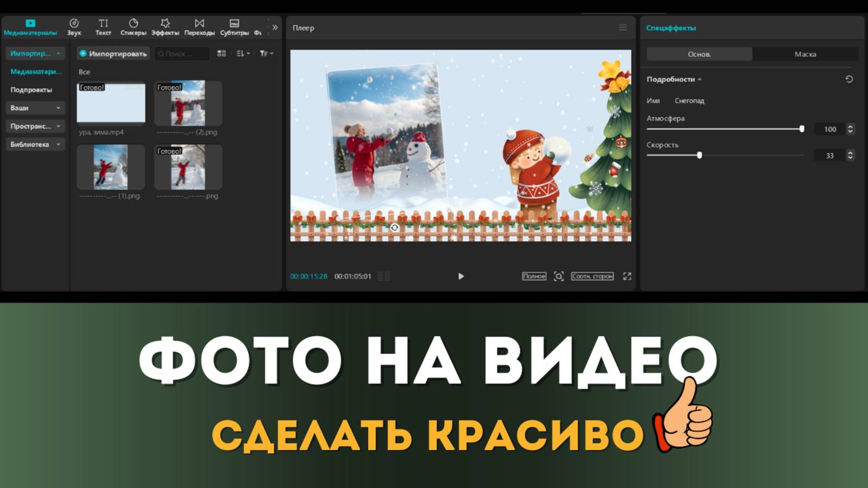The image size is (868, 488).
Task: Switch to the Маска tab
Action: tap(805, 54)
